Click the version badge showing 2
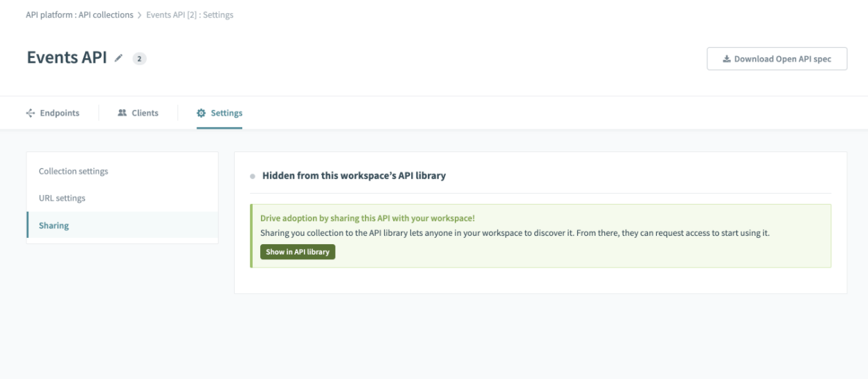The image size is (868, 379). 139,59
